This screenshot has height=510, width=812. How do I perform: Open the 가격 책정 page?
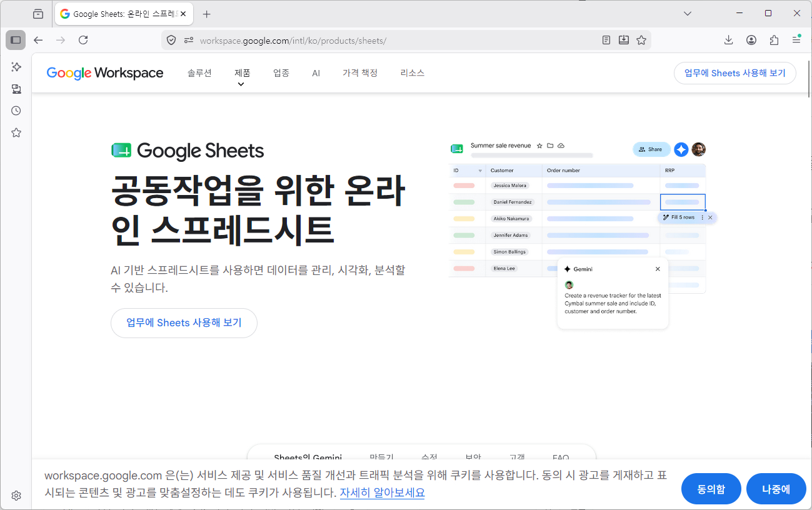click(360, 73)
